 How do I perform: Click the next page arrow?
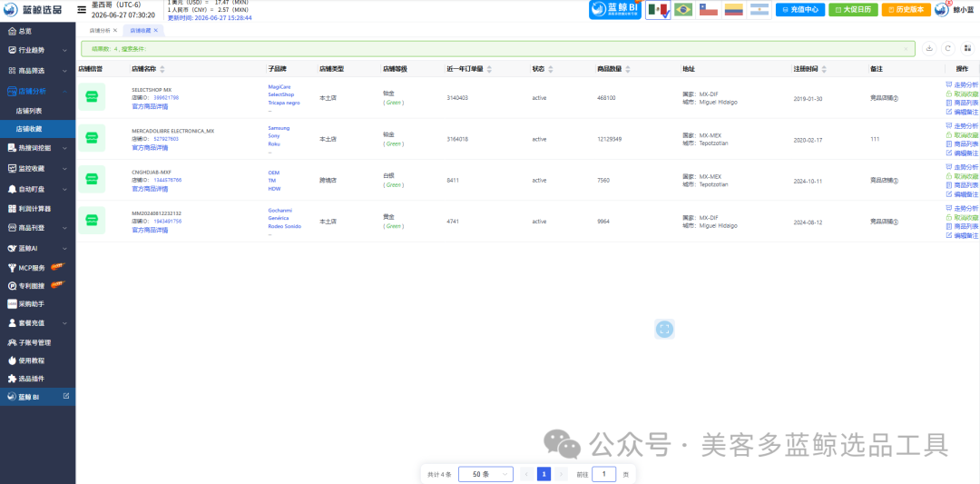pos(562,475)
